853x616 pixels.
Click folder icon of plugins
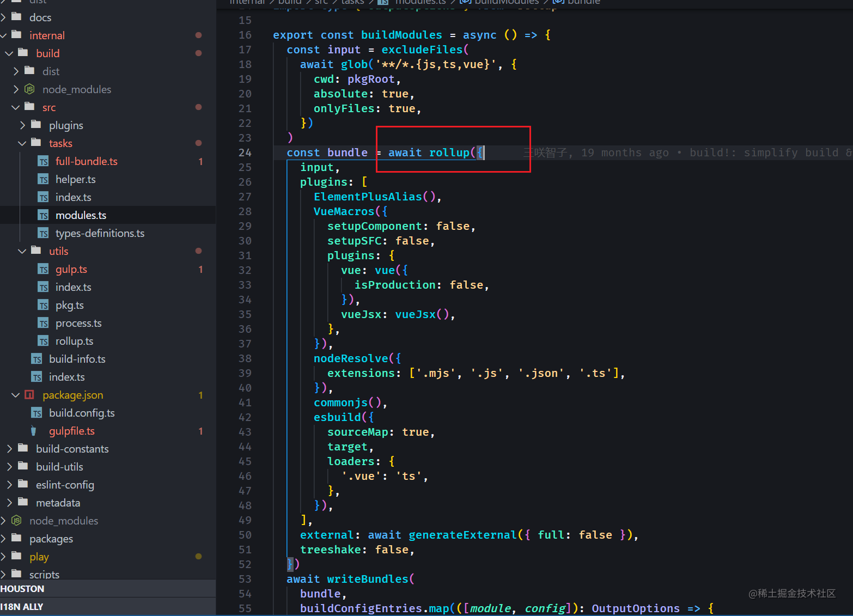[36, 125]
